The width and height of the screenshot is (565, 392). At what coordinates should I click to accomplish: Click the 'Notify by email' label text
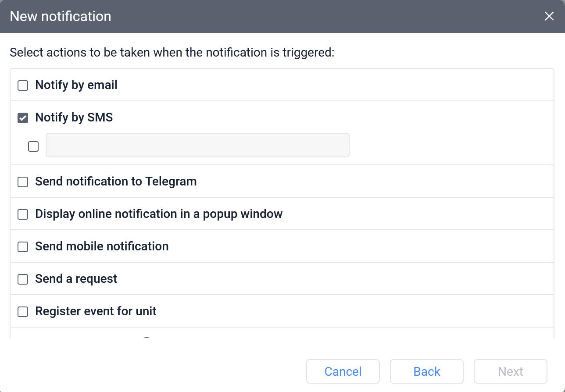click(x=76, y=85)
